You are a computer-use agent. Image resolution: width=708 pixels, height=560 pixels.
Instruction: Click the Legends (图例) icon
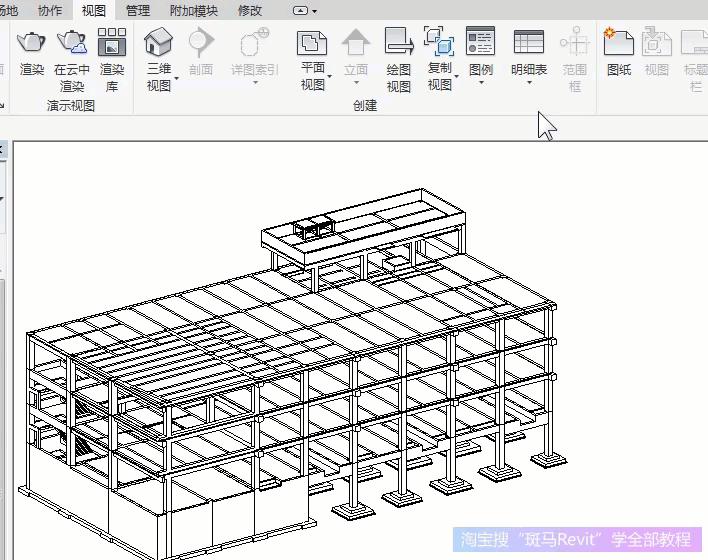click(481, 43)
